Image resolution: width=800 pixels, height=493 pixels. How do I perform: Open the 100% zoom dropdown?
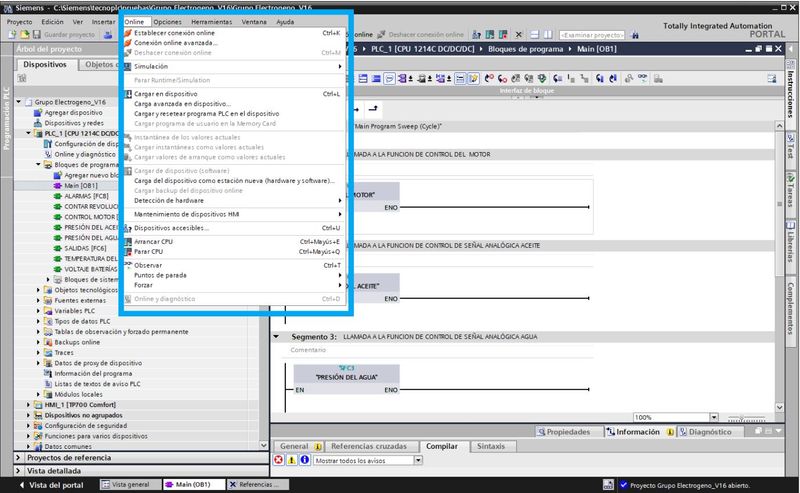coord(714,417)
